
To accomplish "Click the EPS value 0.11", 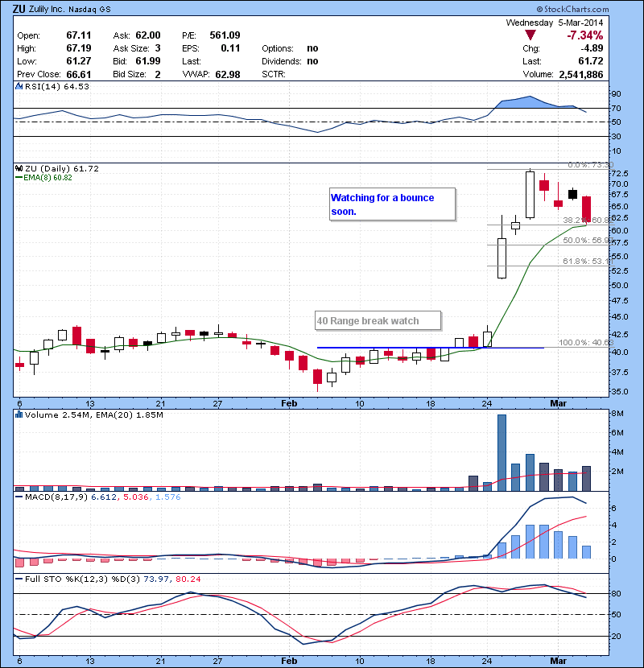I will [x=230, y=48].
